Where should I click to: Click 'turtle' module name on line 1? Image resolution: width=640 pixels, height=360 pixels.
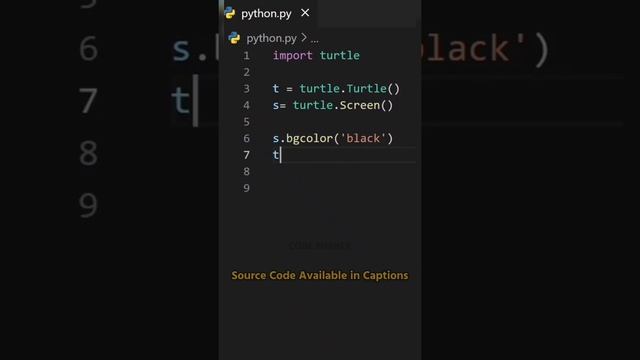click(340, 56)
